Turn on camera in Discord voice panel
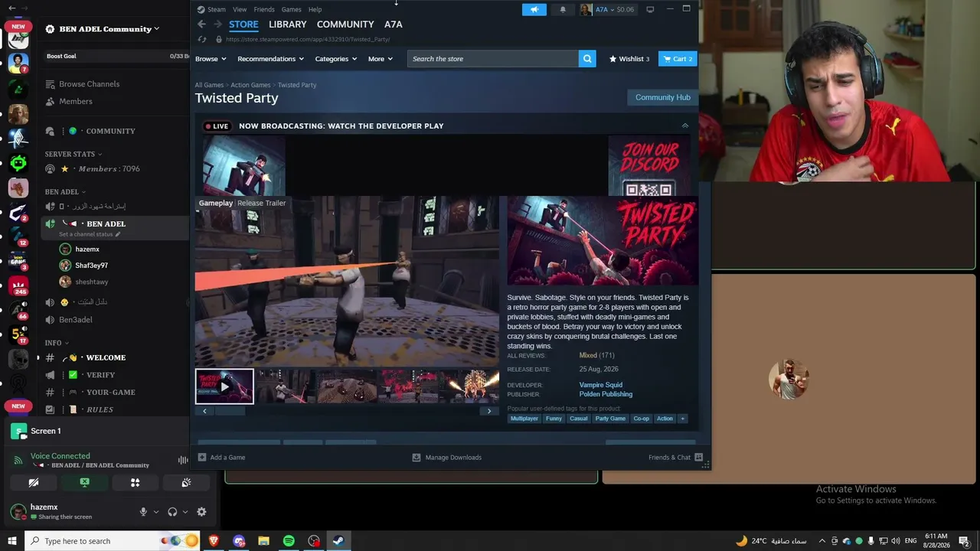980x551 pixels. (33, 483)
